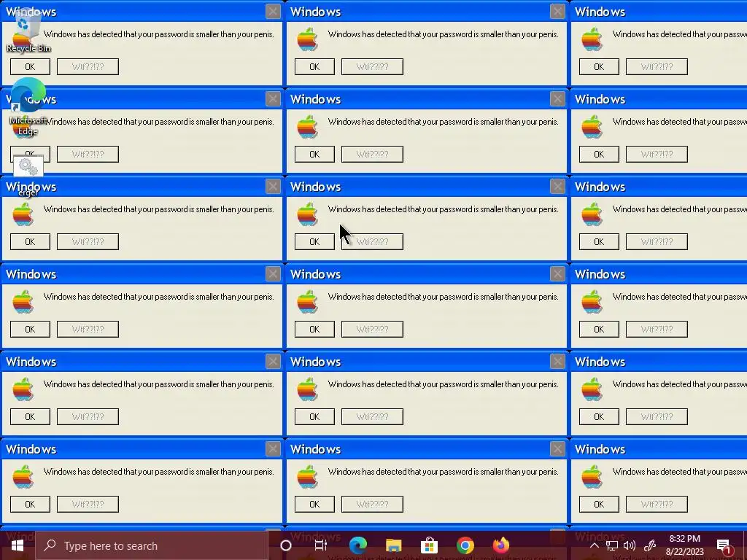
Task: Launch Firefox from the taskbar
Action: [500, 545]
